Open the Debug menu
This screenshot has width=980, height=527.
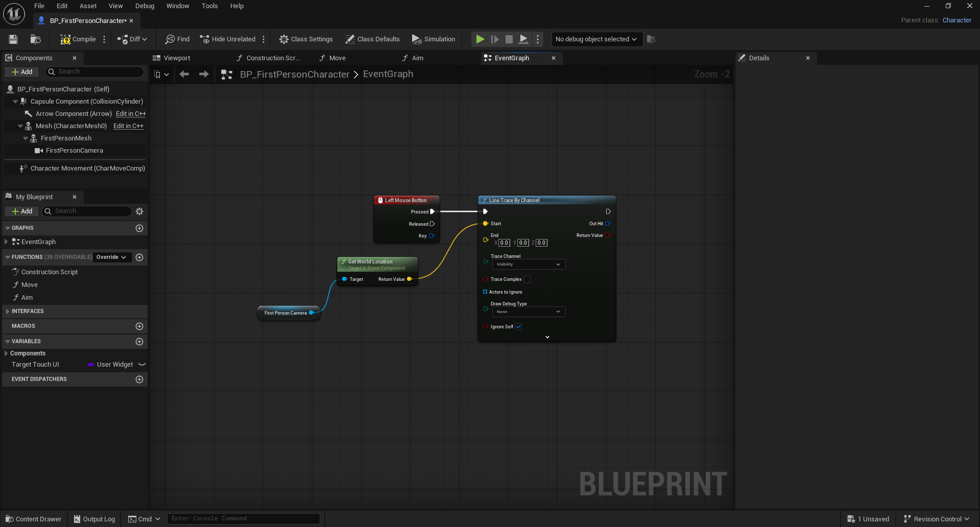pyautogui.click(x=145, y=6)
